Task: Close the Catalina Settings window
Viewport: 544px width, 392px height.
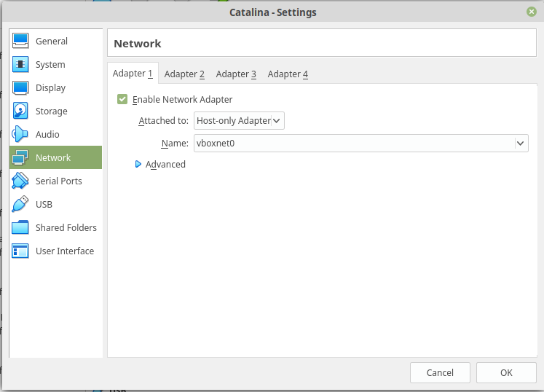Action: coord(532,12)
